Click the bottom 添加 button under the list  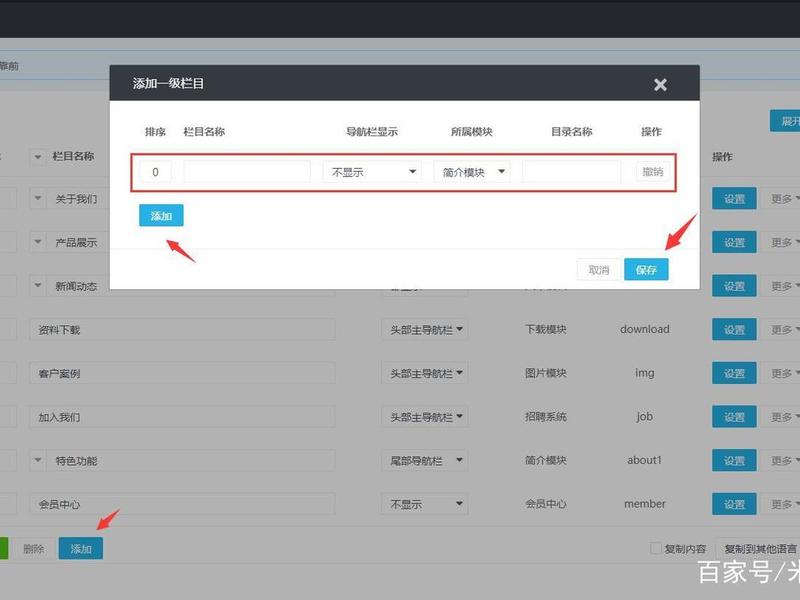tap(81, 548)
